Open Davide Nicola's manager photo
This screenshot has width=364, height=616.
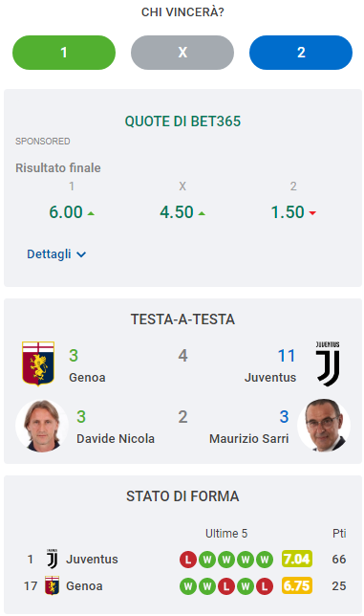coord(42,426)
